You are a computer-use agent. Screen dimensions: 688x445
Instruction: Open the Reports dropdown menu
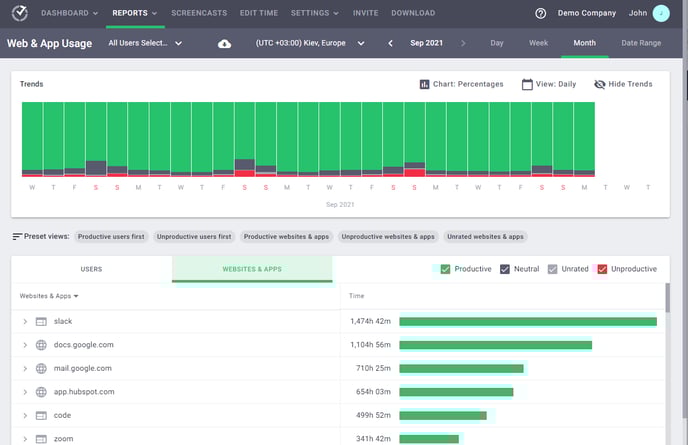(135, 13)
